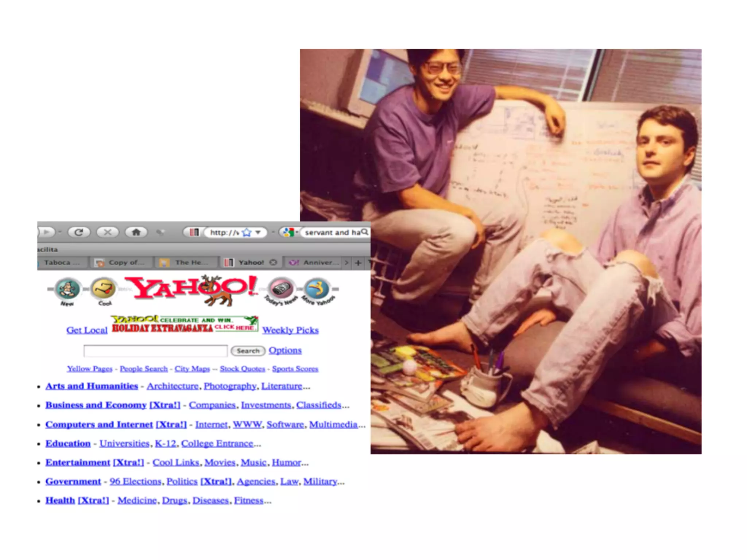Click Yahoo's New round icon
The height and width of the screenshot is (560, 747).
pyautogui.click(x=68, y=289)
